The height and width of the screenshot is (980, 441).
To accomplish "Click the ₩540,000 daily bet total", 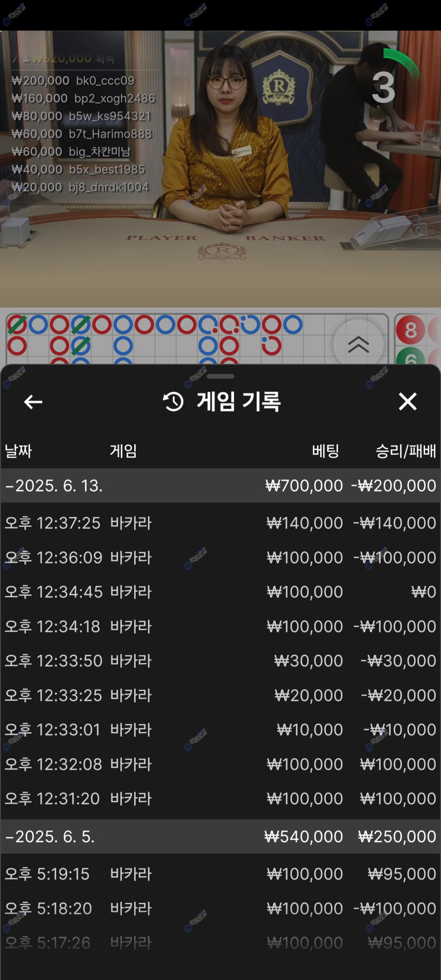I will [x=304, y=836].
